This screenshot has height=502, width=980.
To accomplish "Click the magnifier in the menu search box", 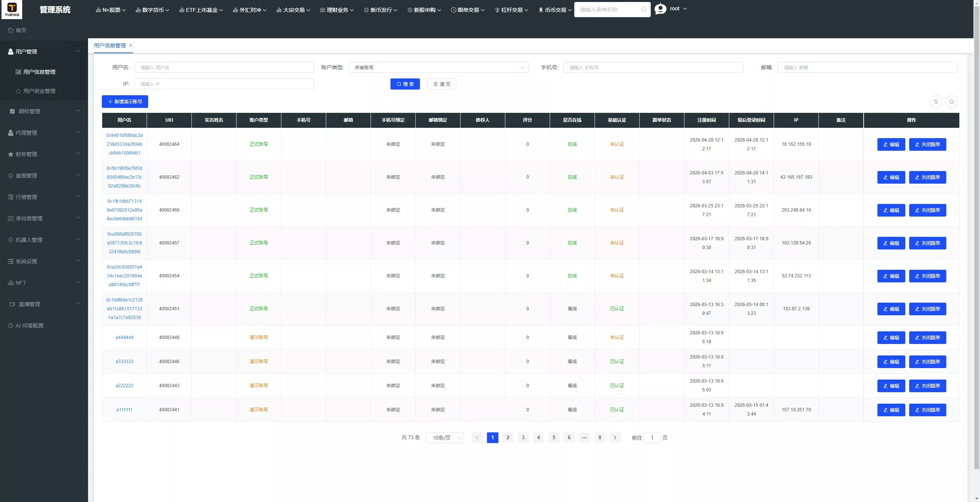I will (644, 10).
